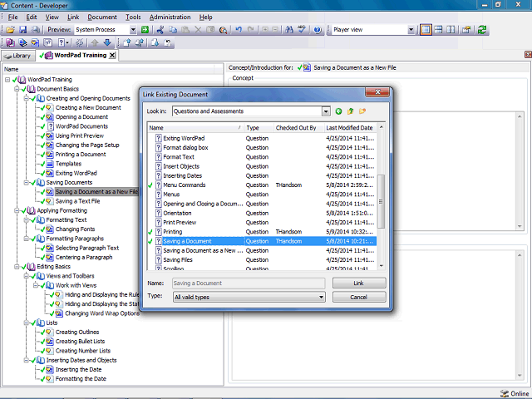Click Concept pane scrollbar down arrow
532x399 pixels.
coord(520,226)
